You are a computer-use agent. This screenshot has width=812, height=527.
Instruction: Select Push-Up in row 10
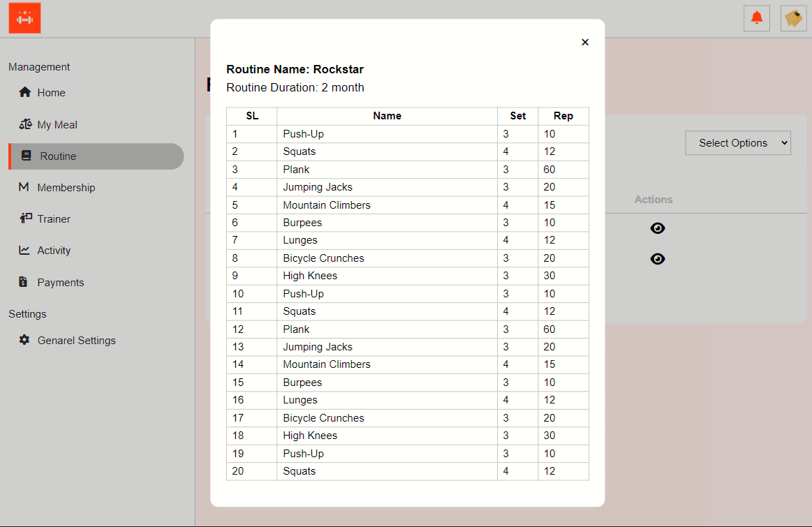point(304,294)
